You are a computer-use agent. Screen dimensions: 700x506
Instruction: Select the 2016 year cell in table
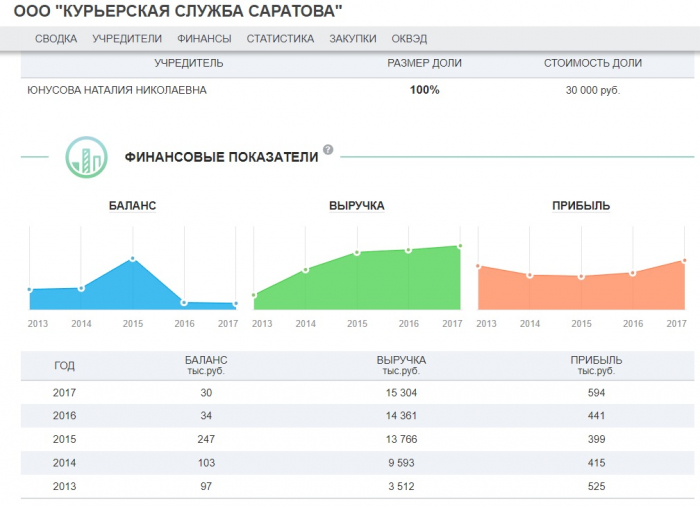[x=64, y=416]
